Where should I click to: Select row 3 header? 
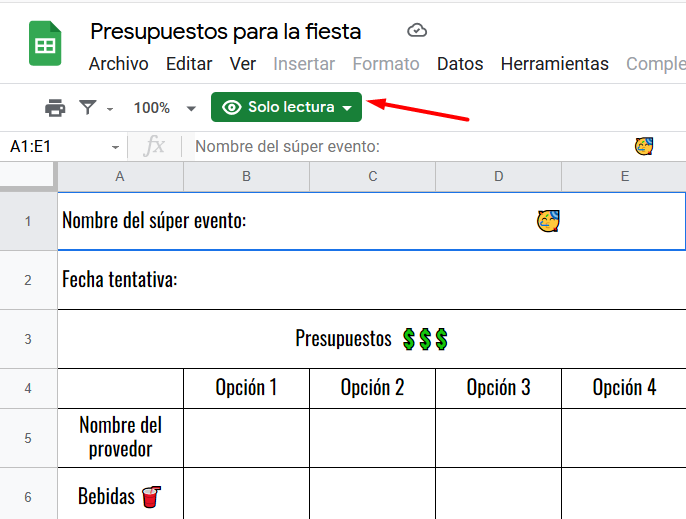pyautogui.click(x=28, y=339)
